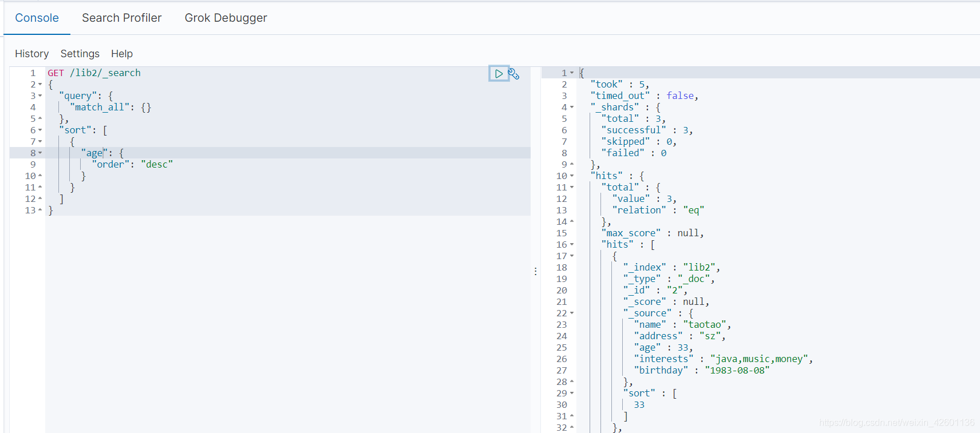Open the Grok Debugger tab

tap(226, 18)
